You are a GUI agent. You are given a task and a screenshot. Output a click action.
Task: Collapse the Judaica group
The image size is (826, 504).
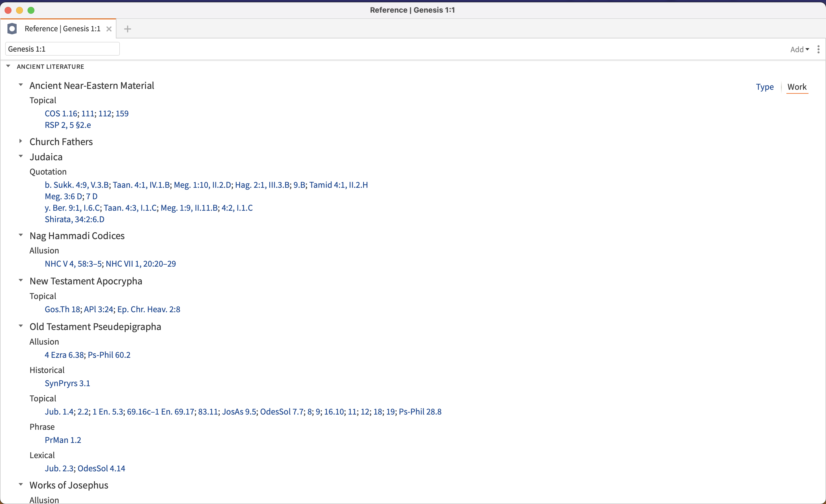point(21,157)
